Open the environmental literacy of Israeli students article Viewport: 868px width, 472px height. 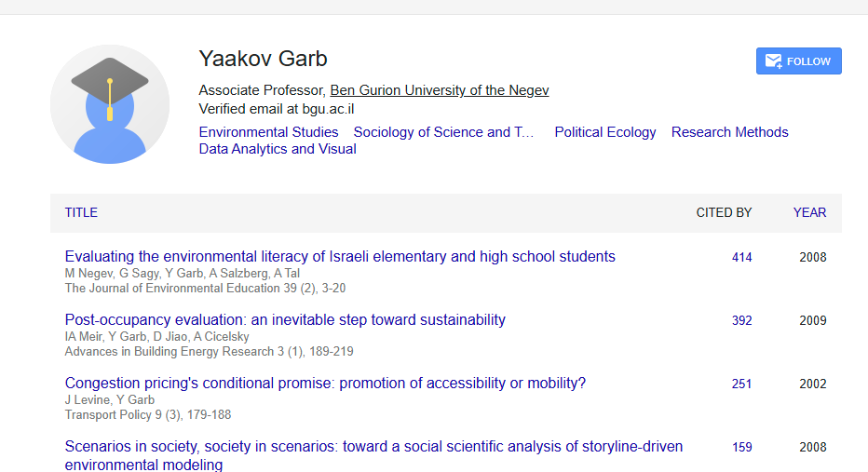point(340,257)
